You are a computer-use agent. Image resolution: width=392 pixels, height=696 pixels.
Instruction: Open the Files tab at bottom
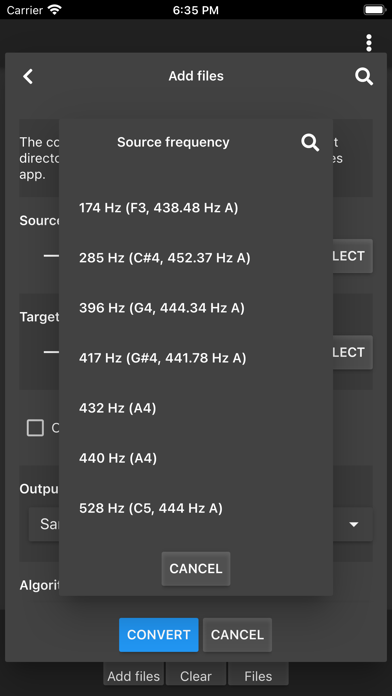point(258,676)
